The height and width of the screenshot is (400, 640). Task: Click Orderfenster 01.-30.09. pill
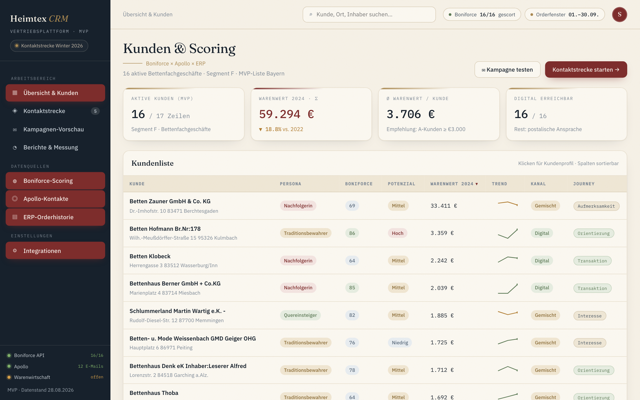click(x=564, y=14)
